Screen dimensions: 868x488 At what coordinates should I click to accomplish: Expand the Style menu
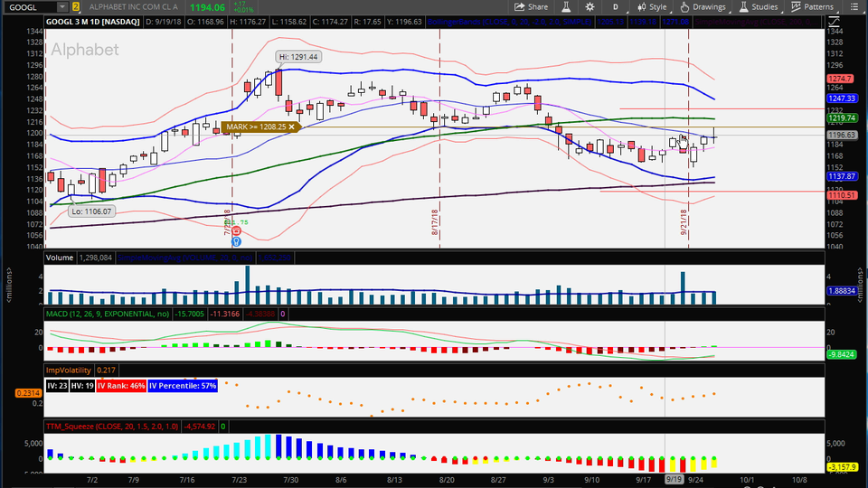point(652,6)
